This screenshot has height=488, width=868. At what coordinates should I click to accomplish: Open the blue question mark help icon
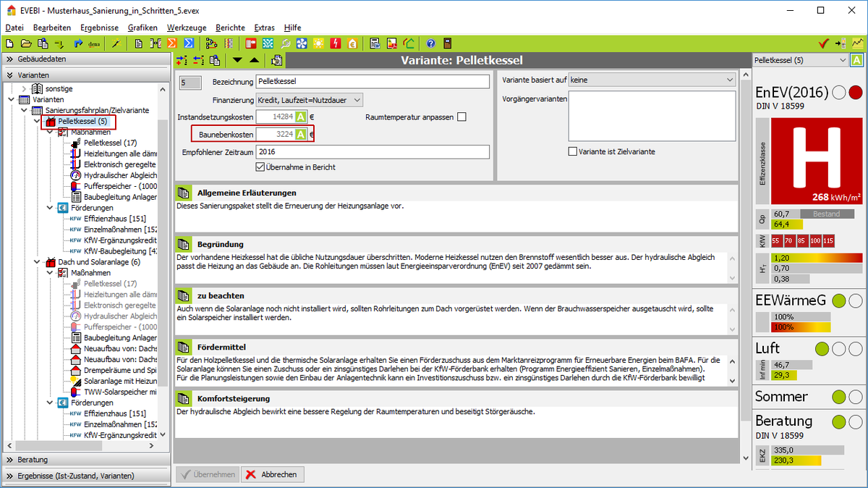(x=430, y=43)
